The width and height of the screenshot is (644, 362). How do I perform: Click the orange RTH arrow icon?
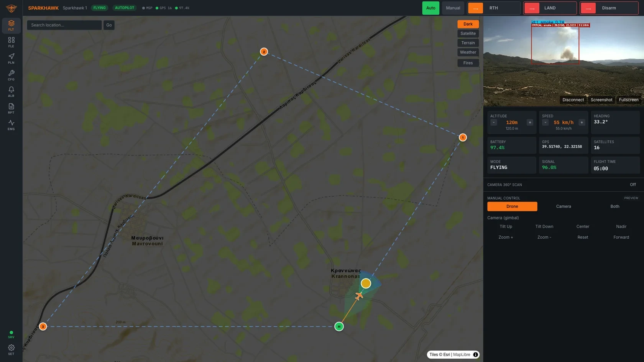pyautogui.click(x=475, y=8)
